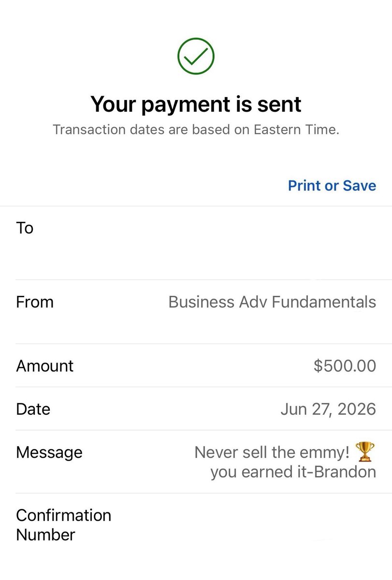This screenshot has width=392, height=580.
Task: Select the Business Adv Fundamentals account name
Action: [272, 302]
